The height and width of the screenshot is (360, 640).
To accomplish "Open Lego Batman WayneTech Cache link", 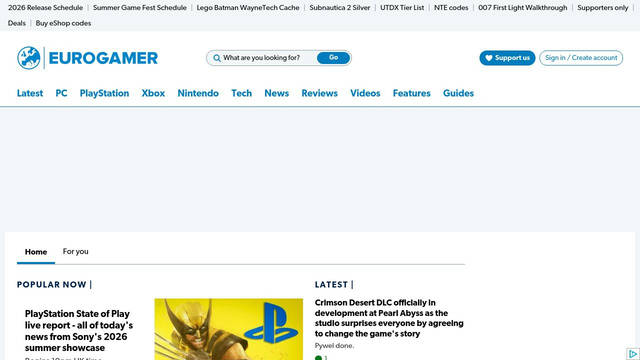I will click(248, 8).
